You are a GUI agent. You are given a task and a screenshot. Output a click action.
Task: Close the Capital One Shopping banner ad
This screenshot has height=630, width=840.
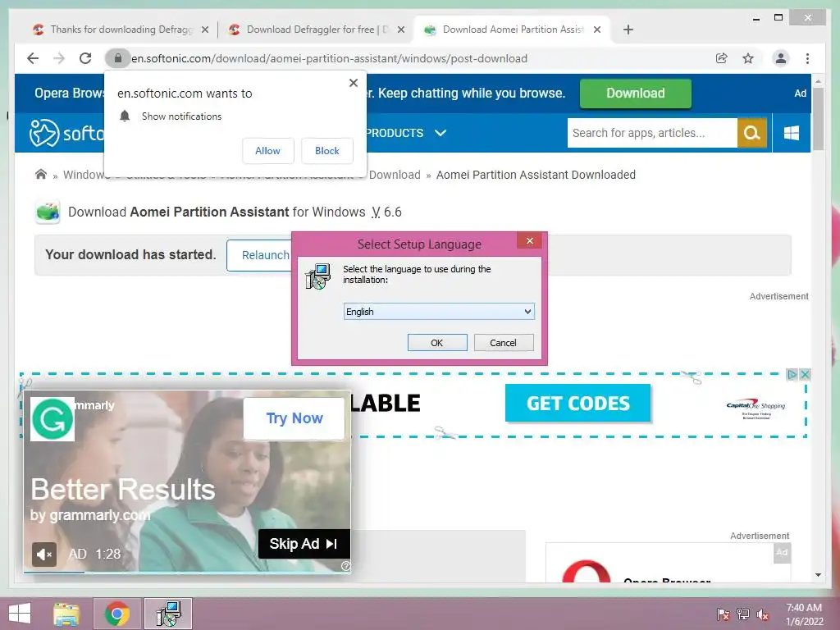coord(804,374)
